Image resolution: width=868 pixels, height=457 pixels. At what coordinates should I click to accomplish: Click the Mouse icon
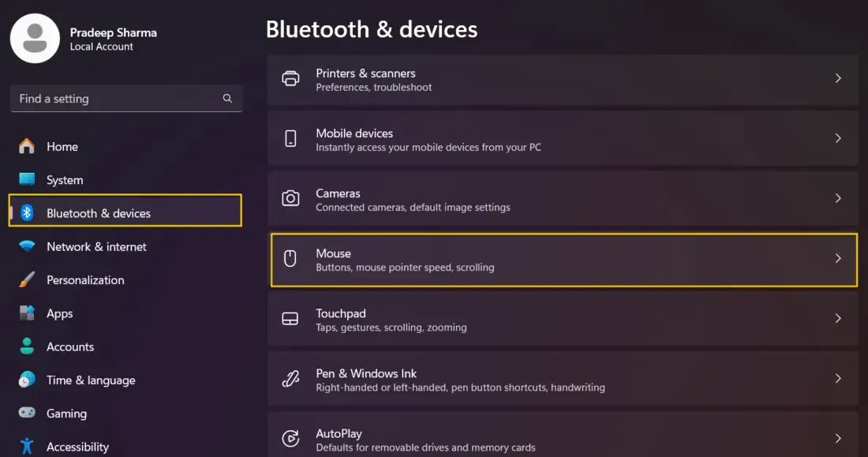click(291, 258)
